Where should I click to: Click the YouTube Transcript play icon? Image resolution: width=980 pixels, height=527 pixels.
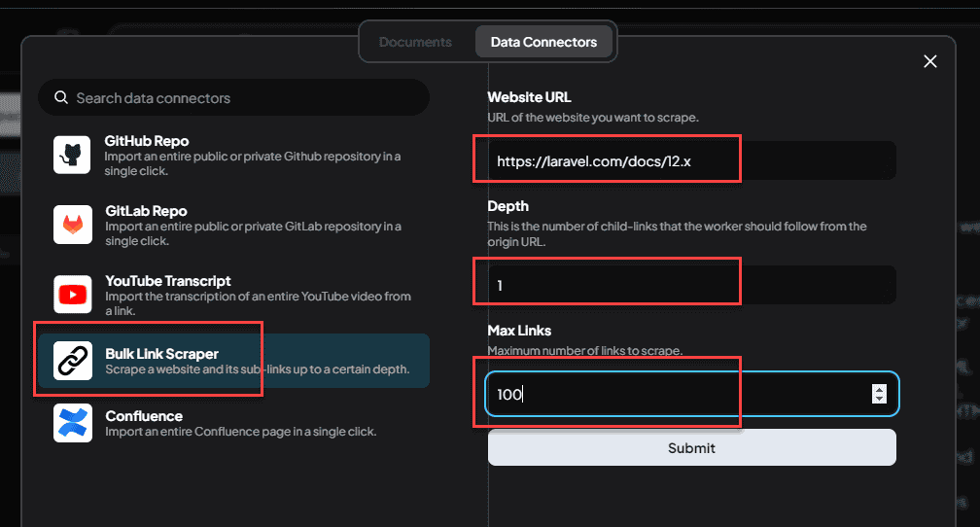point(73,295)
